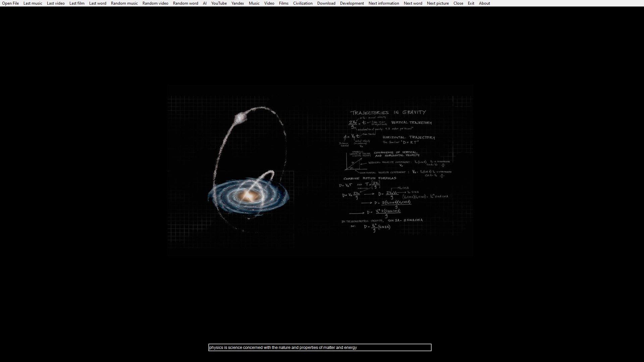644x362 pixels.
Task: Open the AI menu
Action: [x=205, y=3]
